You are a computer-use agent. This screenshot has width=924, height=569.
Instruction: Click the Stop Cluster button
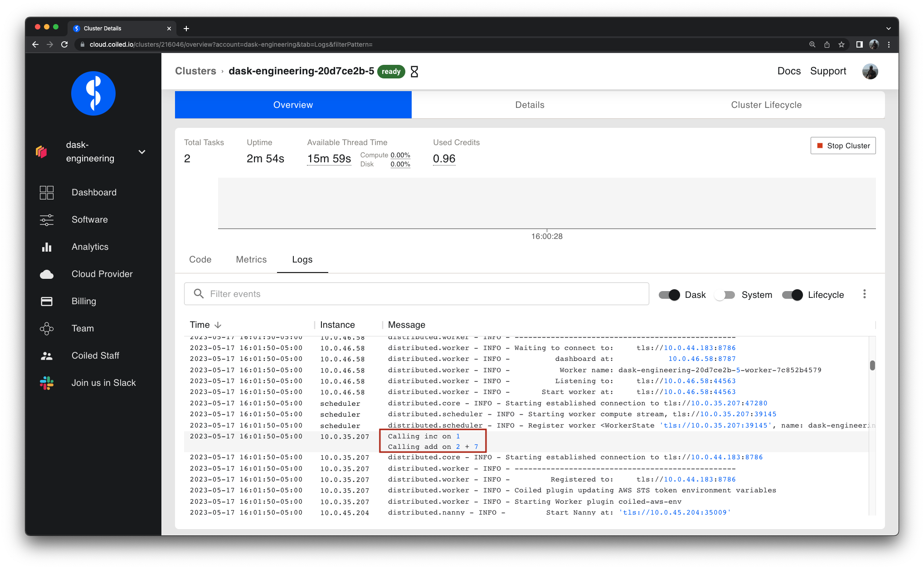point(843,146)
